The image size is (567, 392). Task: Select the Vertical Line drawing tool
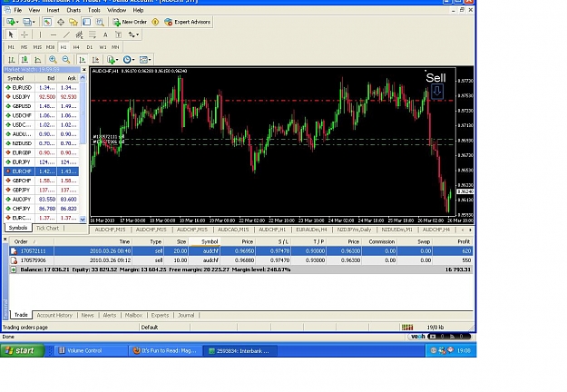pos(40,34)
